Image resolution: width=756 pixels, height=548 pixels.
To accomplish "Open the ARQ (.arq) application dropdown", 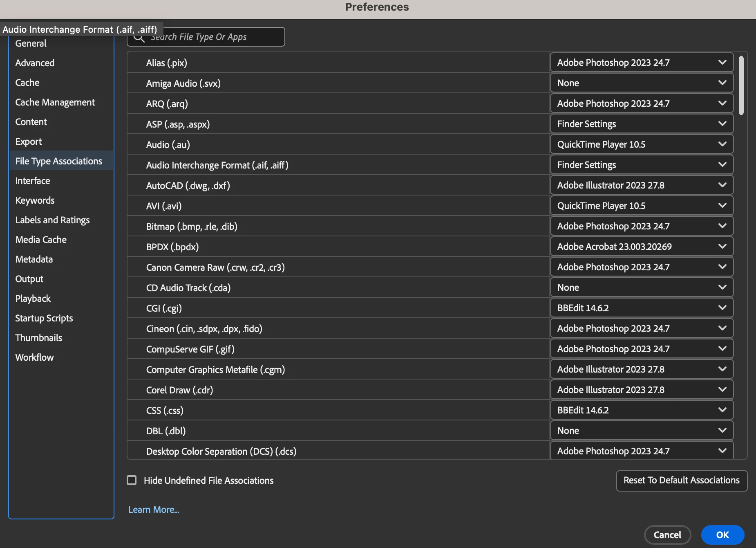I will (642, 103).
